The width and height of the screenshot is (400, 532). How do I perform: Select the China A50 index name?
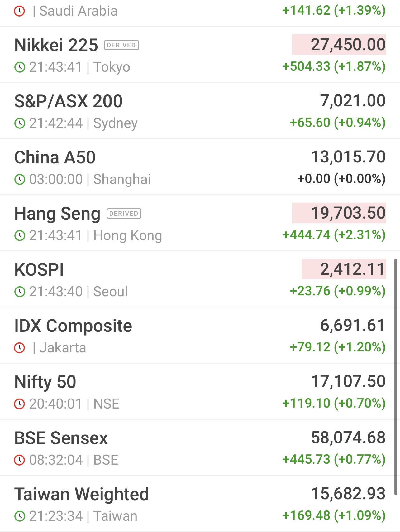pos(55,157)
